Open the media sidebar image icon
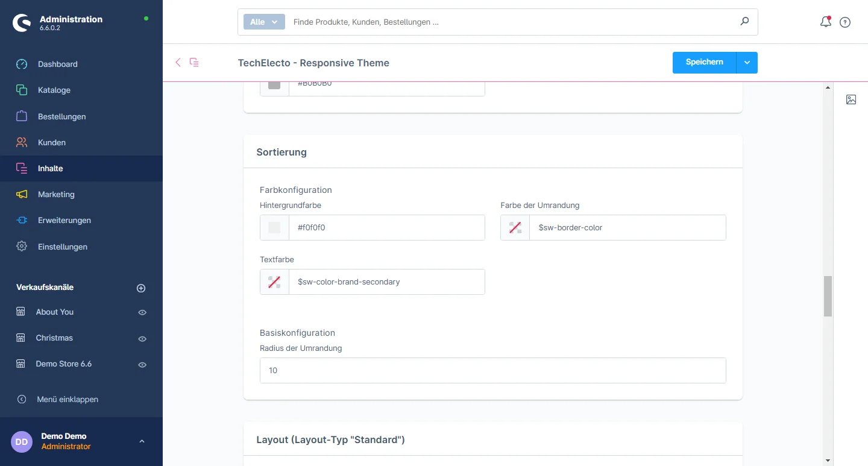Screen dimensions: 868x466 851,99
